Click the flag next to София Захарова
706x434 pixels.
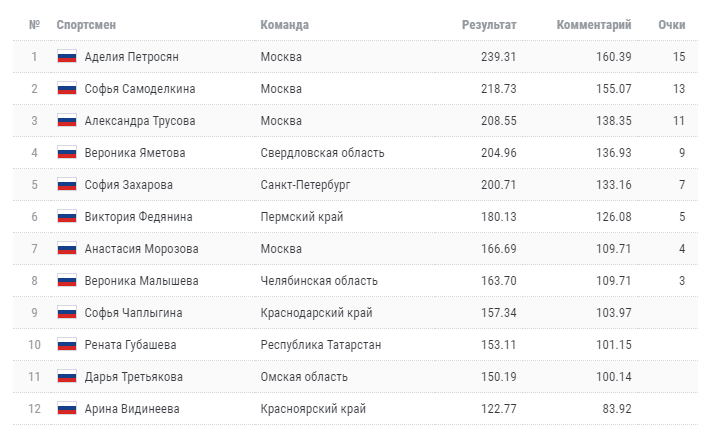[x=67, y=185]
